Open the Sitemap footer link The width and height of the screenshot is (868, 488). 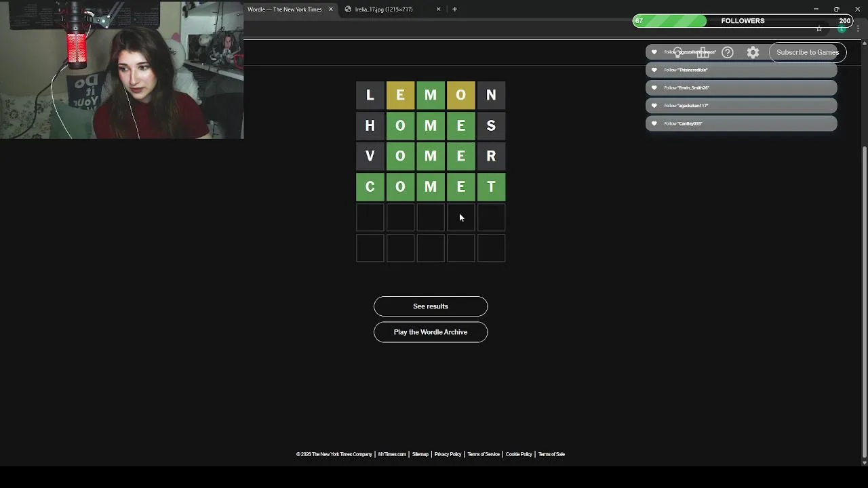pos(420,454)
